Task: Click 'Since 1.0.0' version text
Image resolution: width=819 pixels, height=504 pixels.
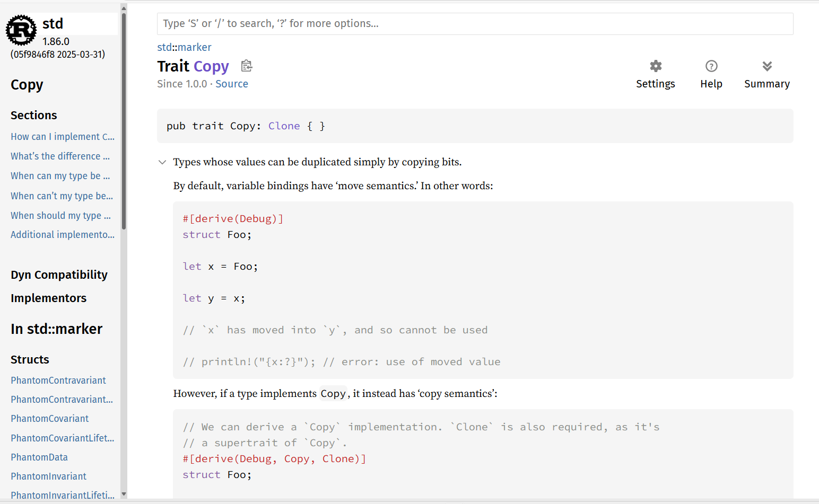Action: (182, 84)
